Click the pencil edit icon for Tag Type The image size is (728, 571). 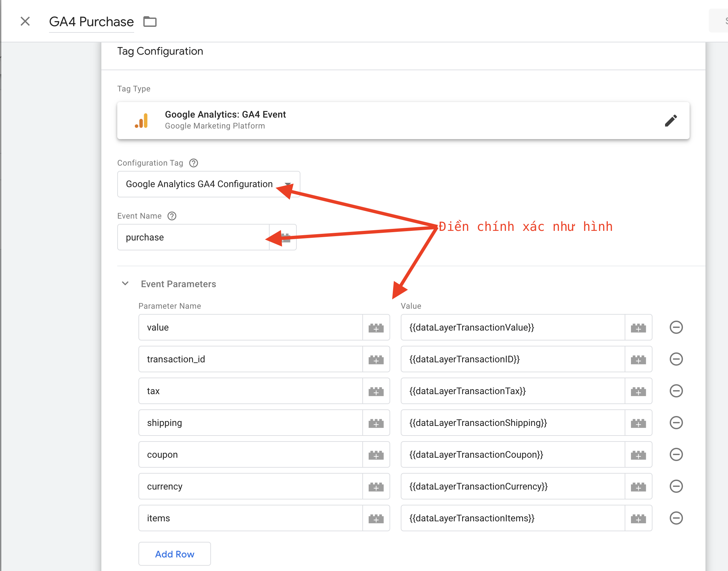[x=670, y=121]
